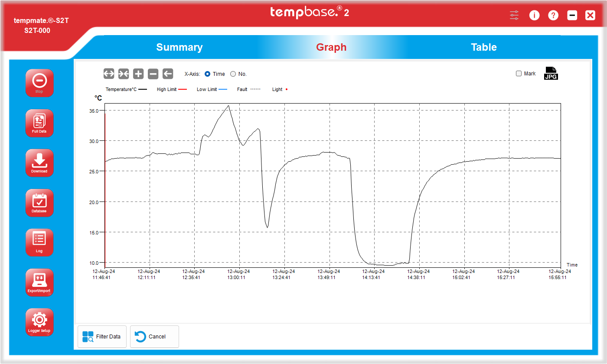The image size is (607, 364).
Task: Open the Log icon in the sidebar
Action: click(x=39, y=242)
